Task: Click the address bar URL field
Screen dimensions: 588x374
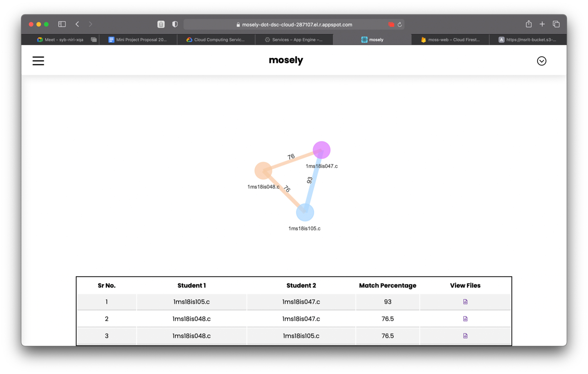Action: [294, 24]
